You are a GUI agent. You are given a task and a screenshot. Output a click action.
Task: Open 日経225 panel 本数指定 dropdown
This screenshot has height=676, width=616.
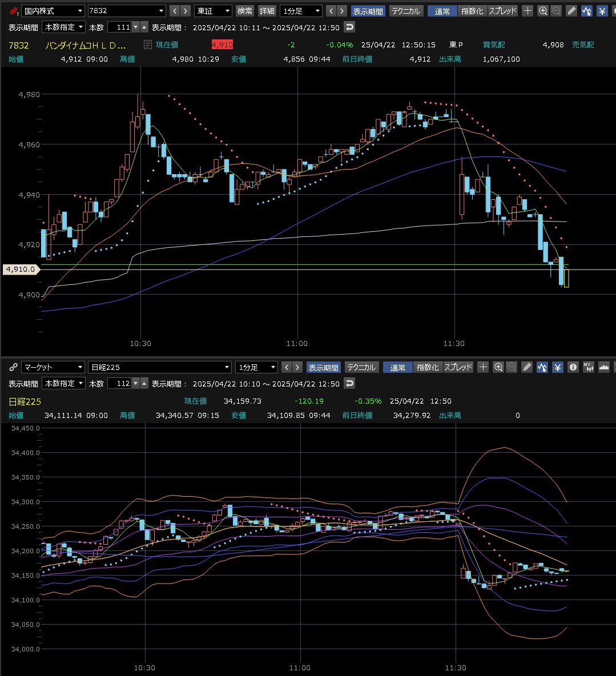tap(63, 383)
